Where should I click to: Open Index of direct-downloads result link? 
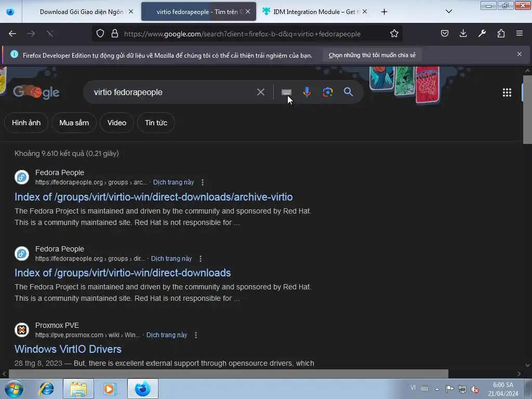123,273
